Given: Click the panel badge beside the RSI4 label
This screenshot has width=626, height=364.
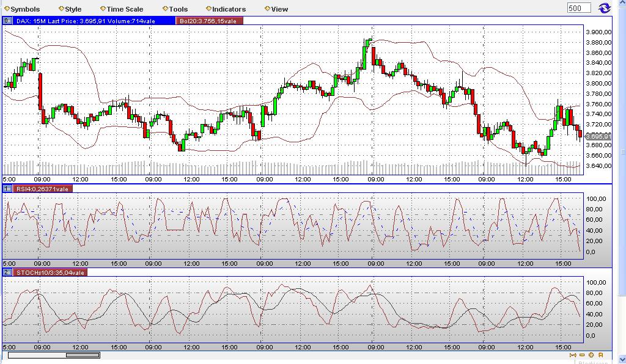Looking at the screenshot, I should (7, 189).
